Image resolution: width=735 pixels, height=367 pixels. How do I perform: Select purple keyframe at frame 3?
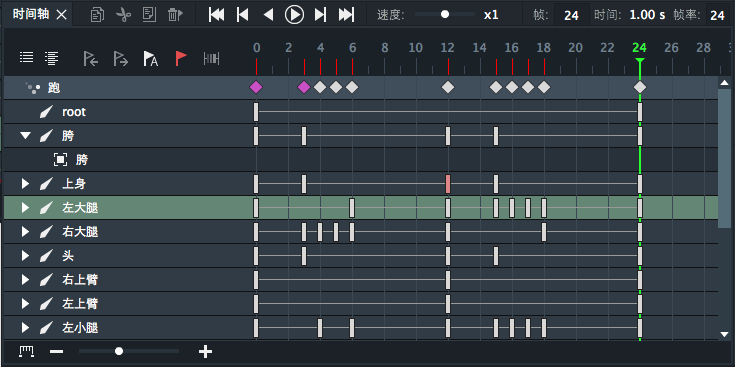tap(304, 87)
